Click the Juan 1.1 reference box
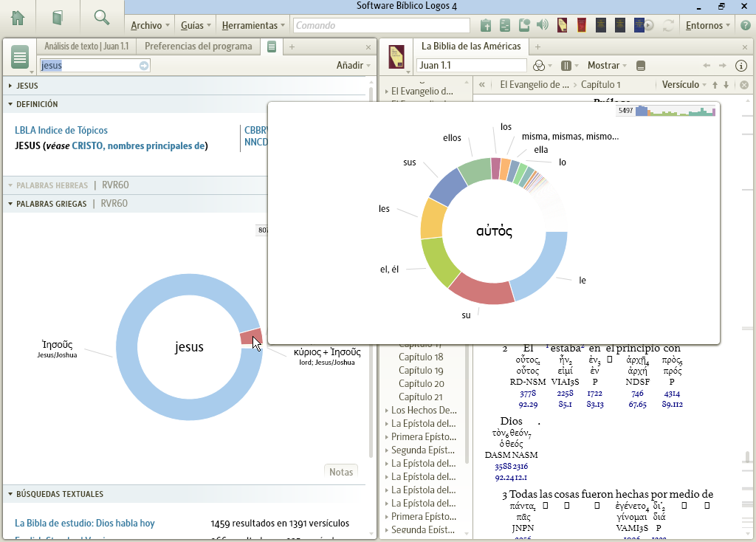The image size is (756, 542). pos(472,65)
